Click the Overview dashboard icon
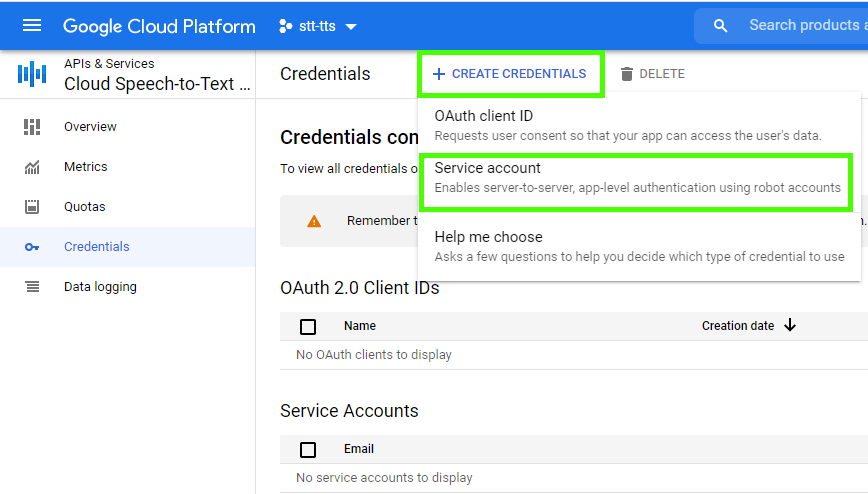The height and width of the screenshot is (494, 868). coord(32,127)
